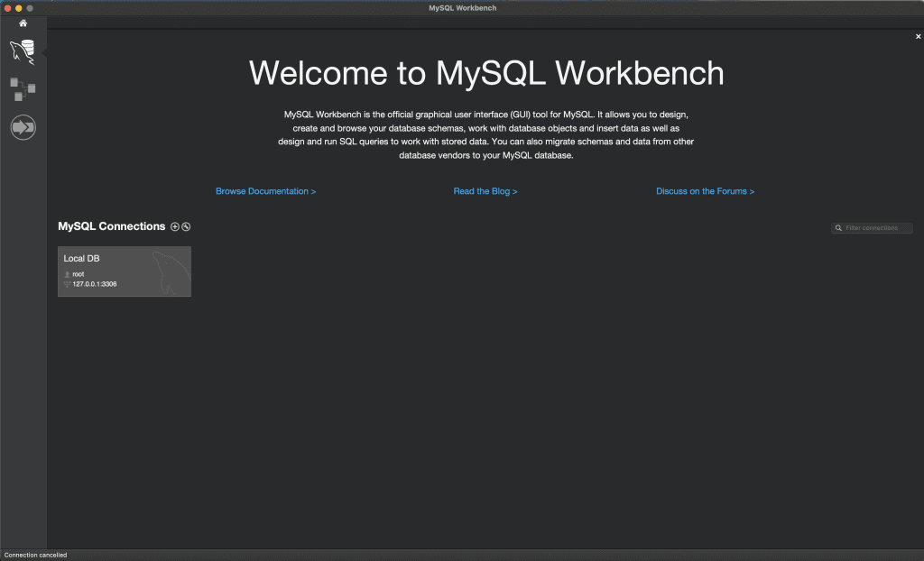Click the network icon beside 127.0.0.1:3306

point(67,284)
